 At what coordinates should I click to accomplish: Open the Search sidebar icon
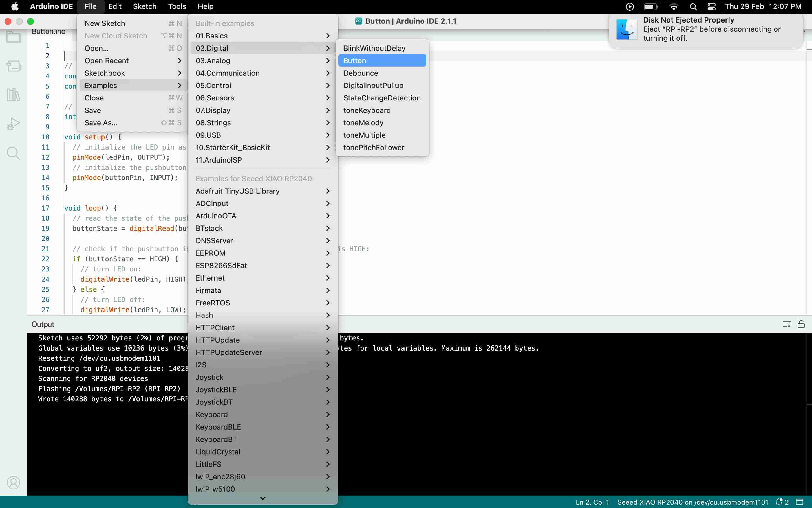14,153
